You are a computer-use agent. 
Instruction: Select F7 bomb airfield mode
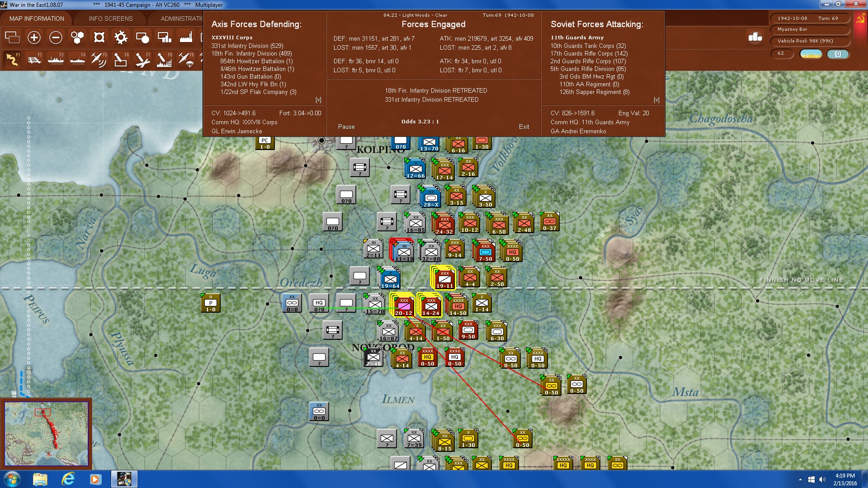pyautogui.click(x=142, y=59)
